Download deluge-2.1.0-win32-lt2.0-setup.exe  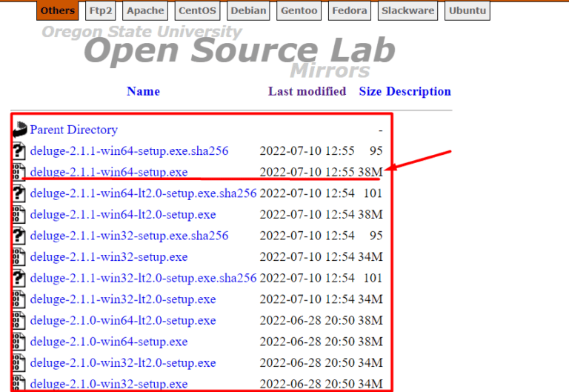tap(123, 363)
